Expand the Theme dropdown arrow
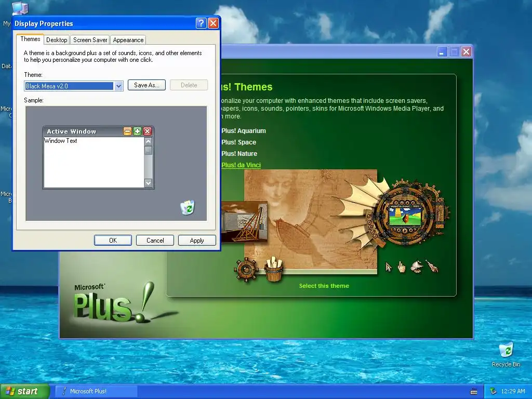 click(118, 86)
